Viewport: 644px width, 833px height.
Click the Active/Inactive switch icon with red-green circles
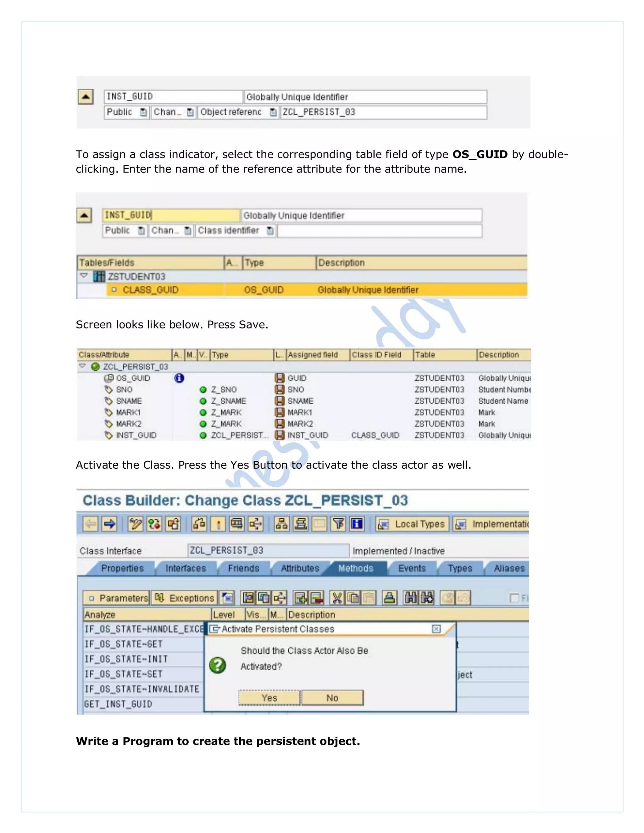pos(154,524)
